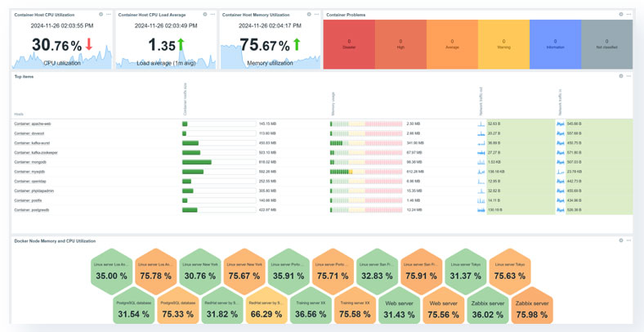Screen dimensions: 644x332
Task: Open settings gear of Container Host CPU Utilization widget
Action: coord(101,15)
